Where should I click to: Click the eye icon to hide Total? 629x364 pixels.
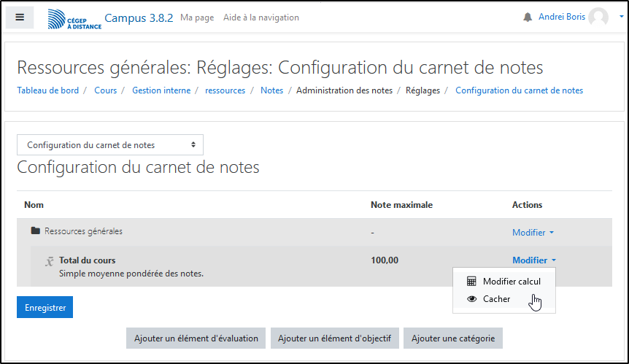pyautogui.click(x=471, y=299)
